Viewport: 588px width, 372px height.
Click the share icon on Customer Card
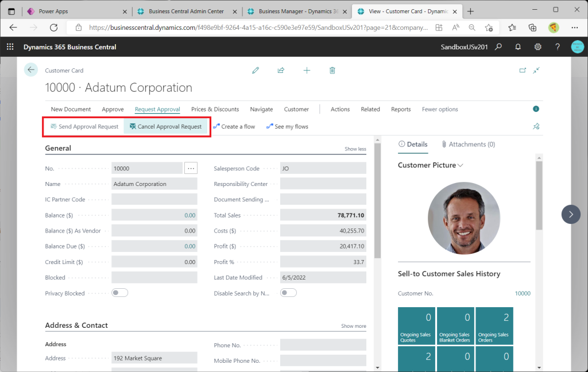[x=281, y=70]
